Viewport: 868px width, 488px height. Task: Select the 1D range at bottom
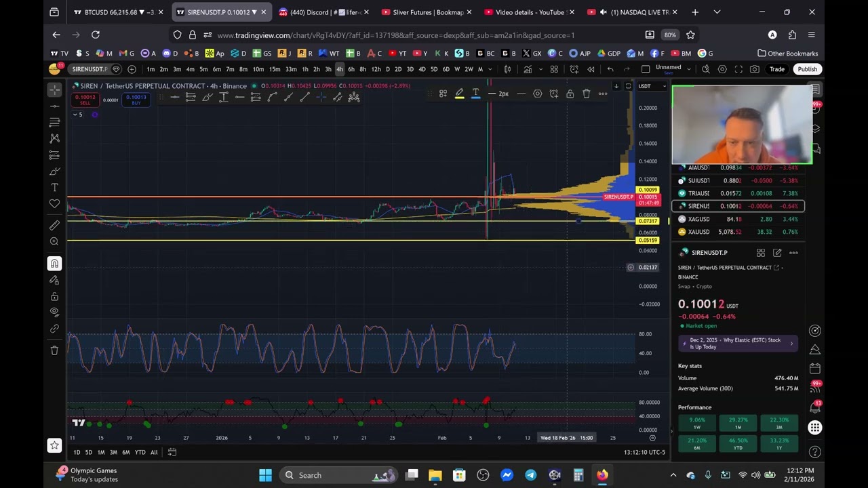pyautogui.click(x=77, y=453)
